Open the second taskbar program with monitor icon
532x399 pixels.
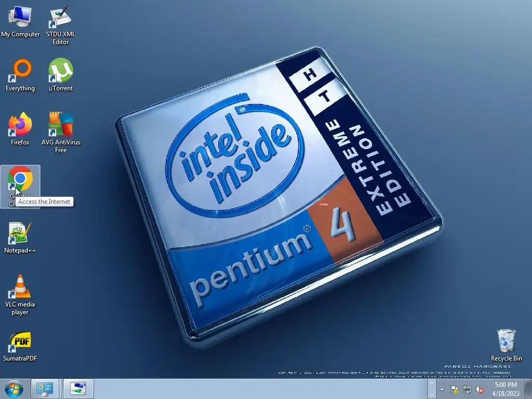click(78, 389)
